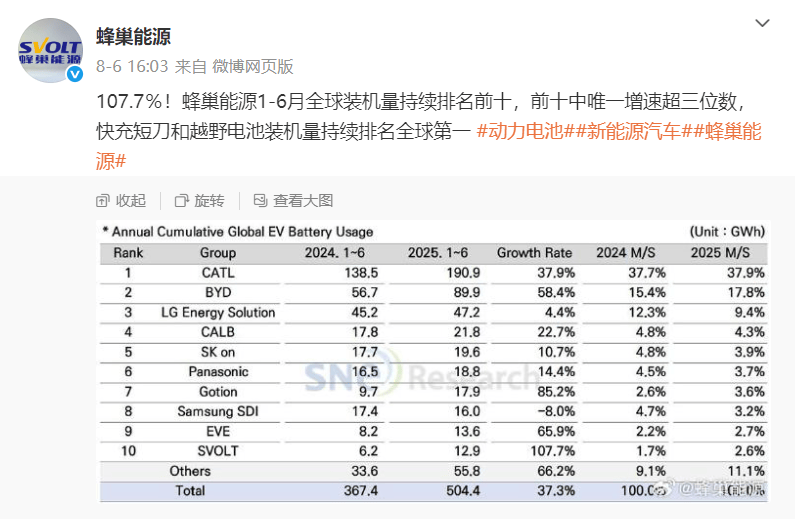Click the rotate (旋转) image icon

click(181, 201)
